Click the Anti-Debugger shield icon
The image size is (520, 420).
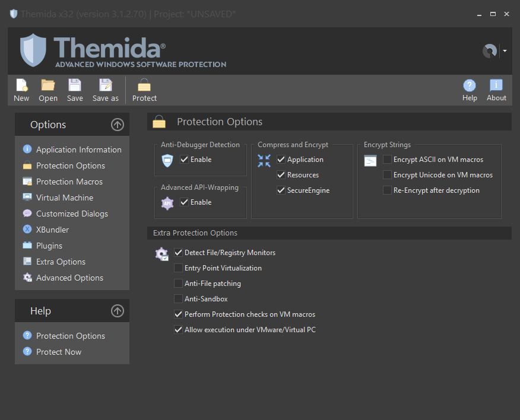[167, 161]
